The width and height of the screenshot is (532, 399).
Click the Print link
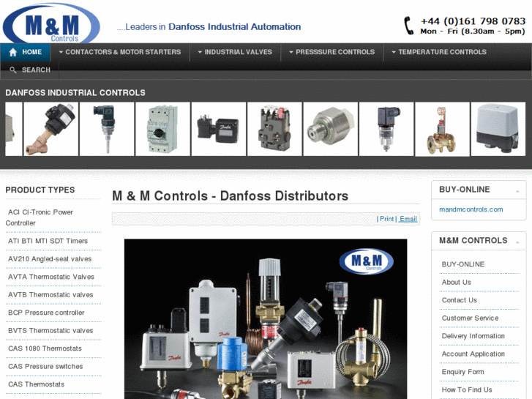pyautogui.click(x=387, y=219)
